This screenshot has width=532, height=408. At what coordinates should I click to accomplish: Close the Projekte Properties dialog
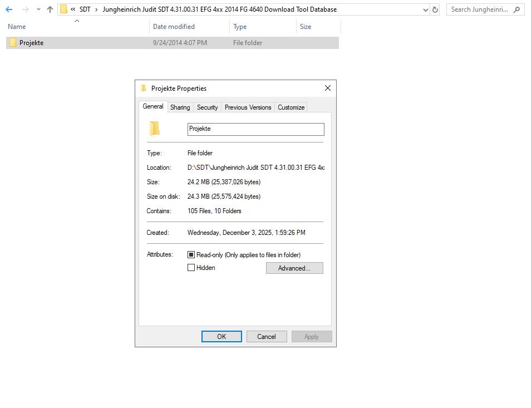coord(328,89)
